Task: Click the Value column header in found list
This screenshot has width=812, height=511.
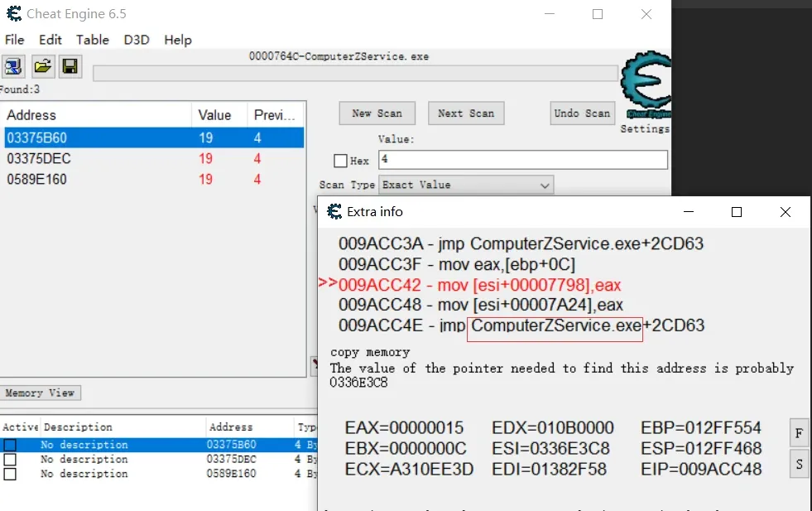Action: [x=219, y=115]
